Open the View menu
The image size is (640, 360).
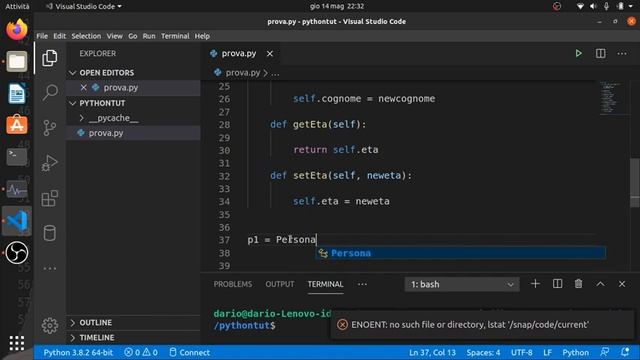click(115, 36)
